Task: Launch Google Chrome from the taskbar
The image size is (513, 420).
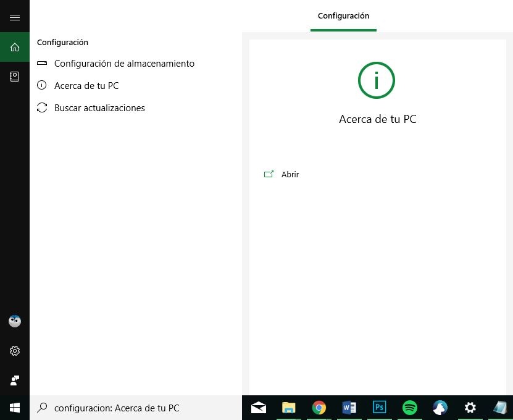Action: point(319,408)
